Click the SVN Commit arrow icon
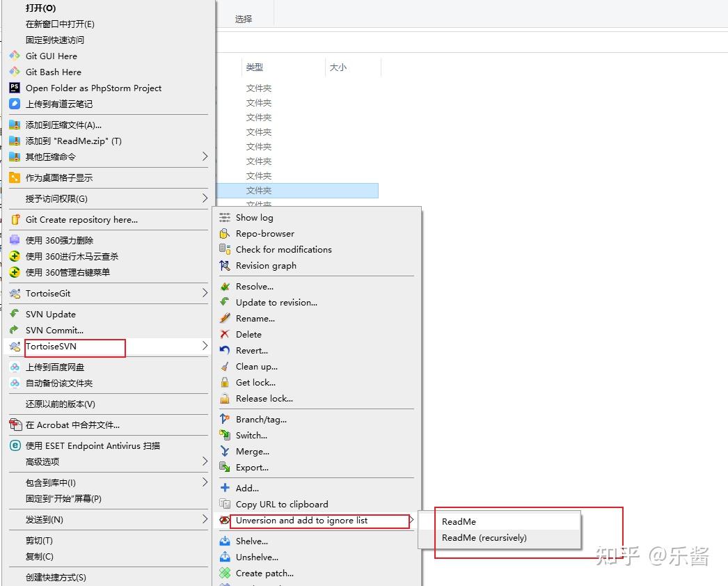The height and width of the screenshot is (586, 728). (15, 330)
